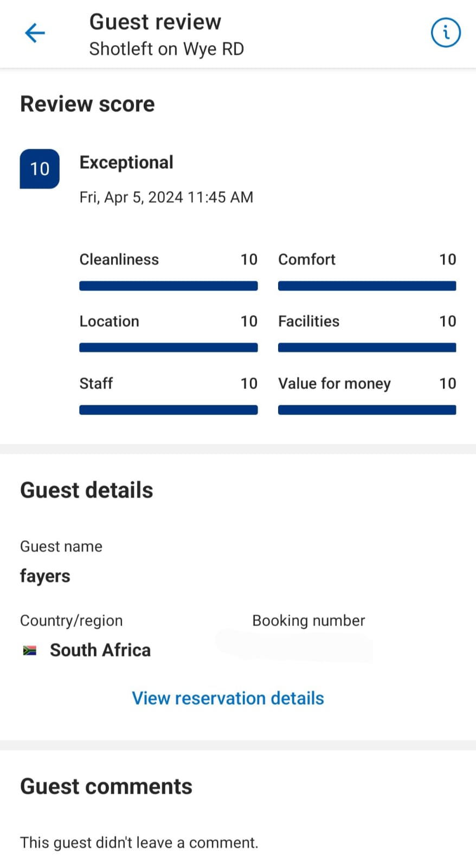The image size is (476, 868).
Task: Tap the Staff rating bar
Action: coord(168,410)
